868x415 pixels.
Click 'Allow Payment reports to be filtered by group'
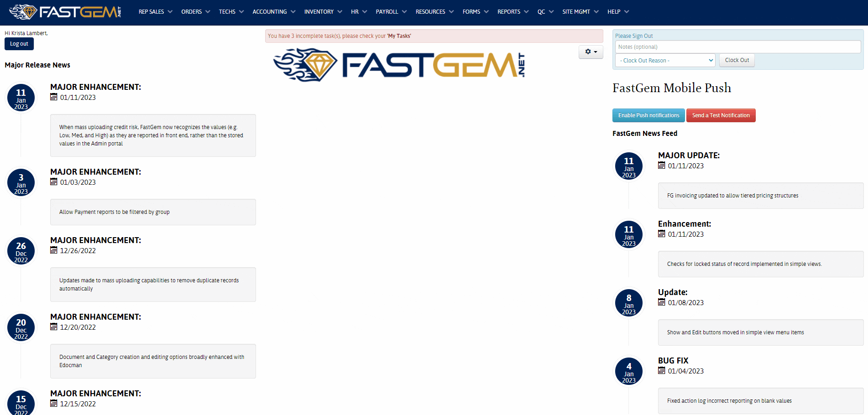coord(115,212)
